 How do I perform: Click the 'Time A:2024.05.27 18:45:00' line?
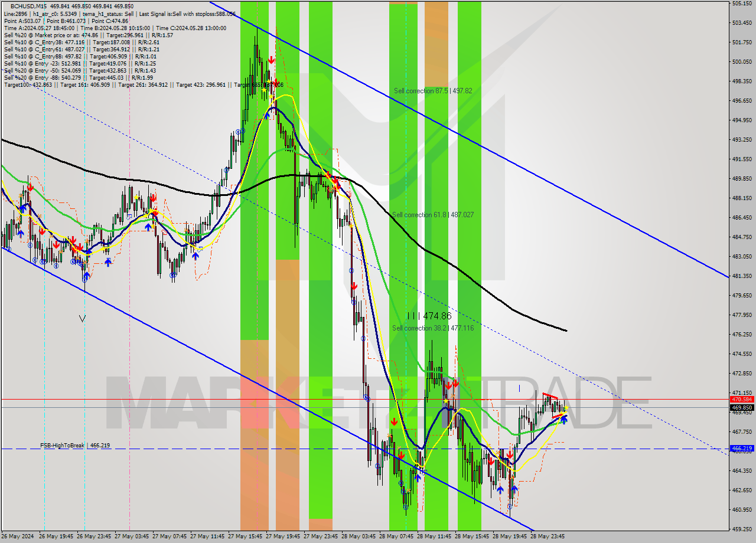115,28
